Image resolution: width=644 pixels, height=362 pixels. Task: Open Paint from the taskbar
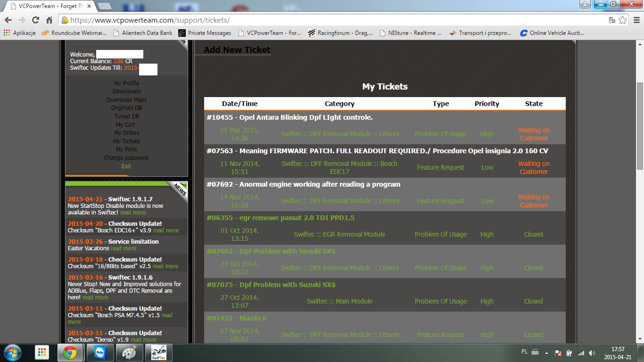[128, 353]
